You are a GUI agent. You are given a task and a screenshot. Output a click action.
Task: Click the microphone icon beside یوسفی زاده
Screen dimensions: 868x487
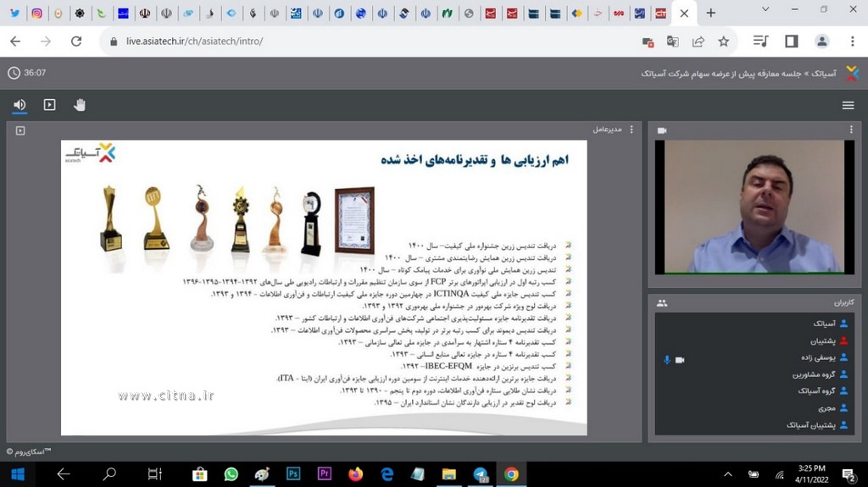[666, 360]
